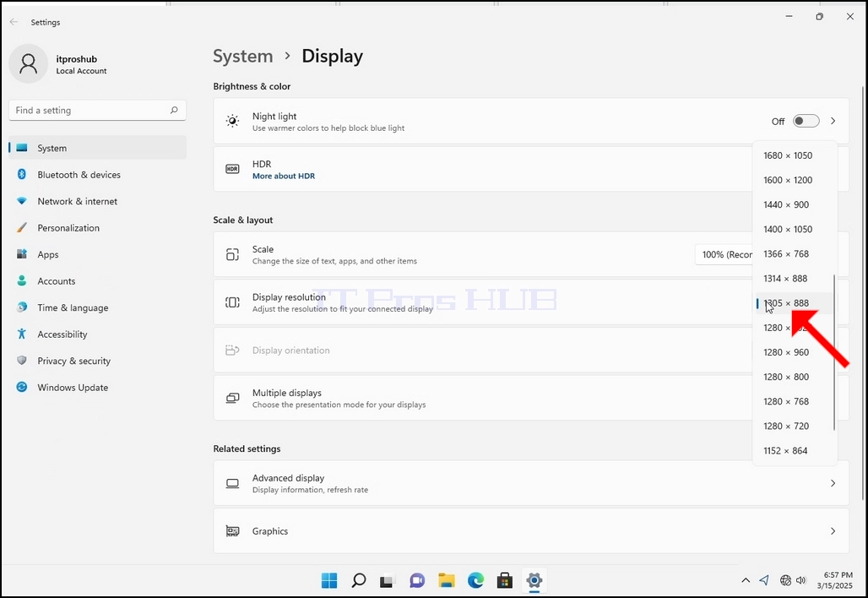The width and height of the screenshot is (868, 598).
Task: Click the search magnifier in Find a setting
Action: point(174,110)
